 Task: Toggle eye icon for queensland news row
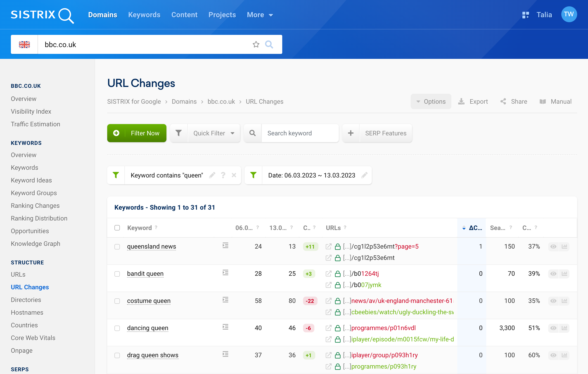pos(553,246)
